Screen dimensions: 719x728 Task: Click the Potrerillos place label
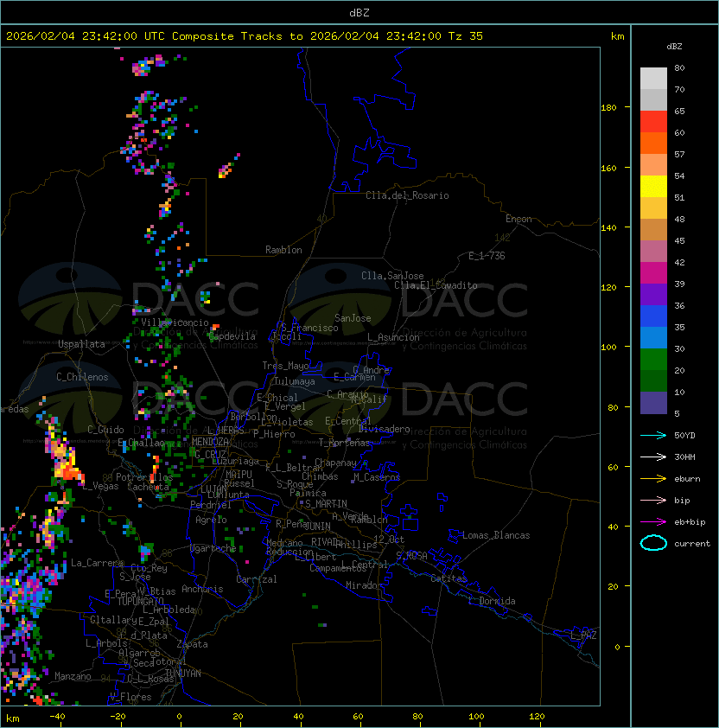coord(144,477)
